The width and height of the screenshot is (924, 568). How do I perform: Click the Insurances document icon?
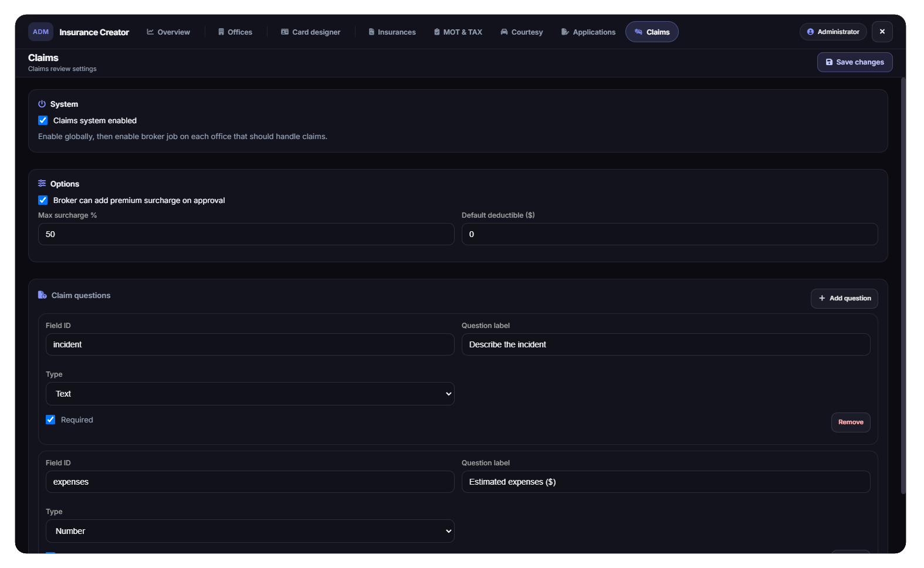tap(371, 32)
